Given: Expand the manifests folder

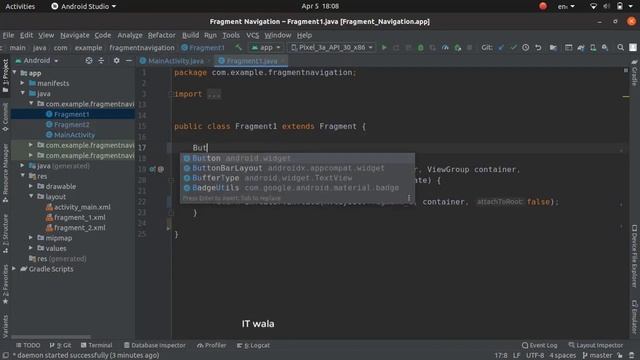Looking at the screenshot, I should (23, 83).
